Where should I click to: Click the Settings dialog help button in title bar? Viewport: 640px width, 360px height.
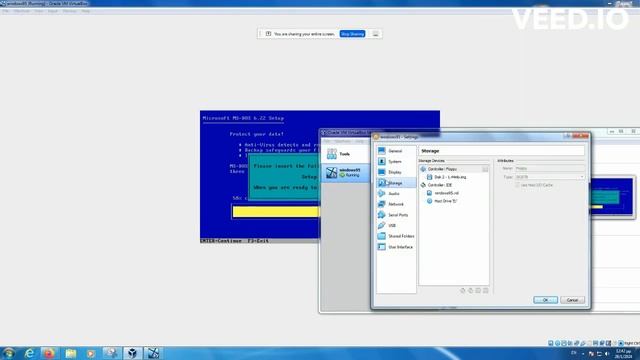pos(568,136)
